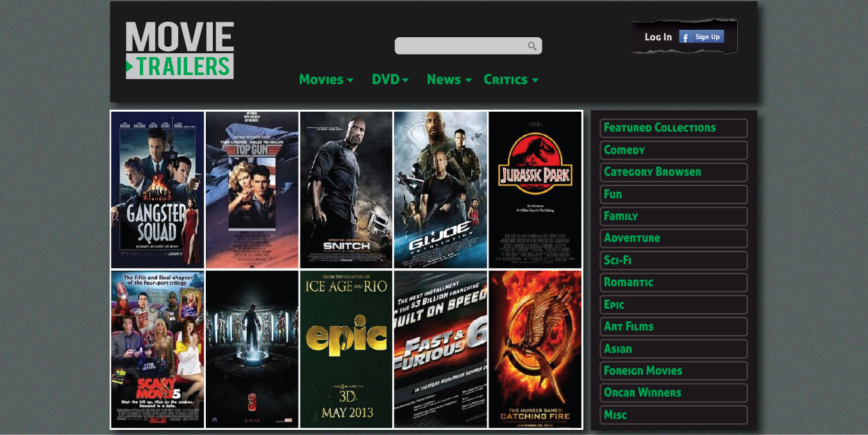The image size is (868, 435).
Task: Click the Facebook icon beside Sign Up
Action: [685, 37]
